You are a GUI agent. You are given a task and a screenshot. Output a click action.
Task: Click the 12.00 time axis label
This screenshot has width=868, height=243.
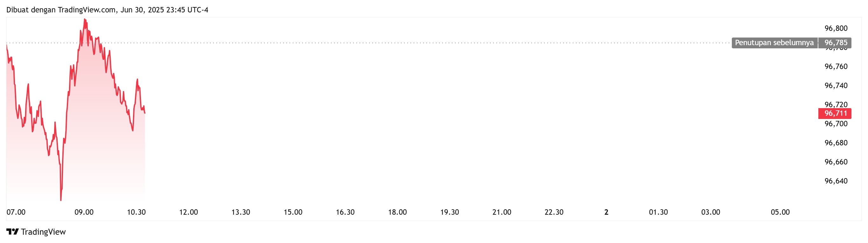coord(188,212)
